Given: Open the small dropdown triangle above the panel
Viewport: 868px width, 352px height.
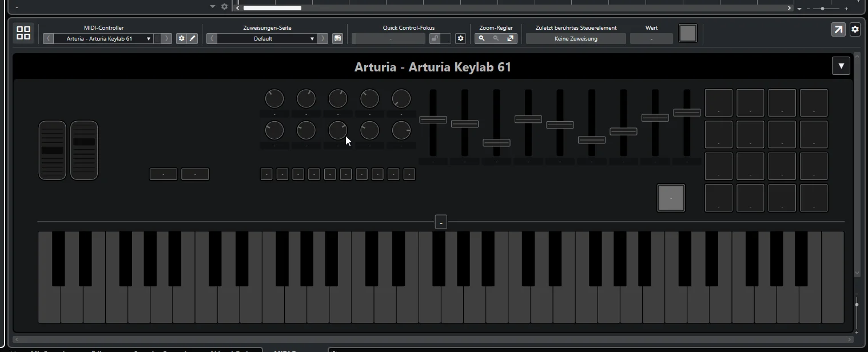Looking at the screenshot, I should (213, 7).
